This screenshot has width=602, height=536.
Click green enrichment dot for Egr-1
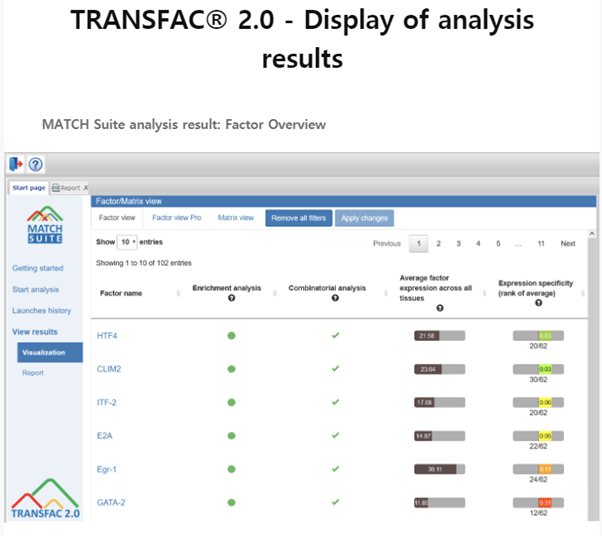[x=232, y=469]
